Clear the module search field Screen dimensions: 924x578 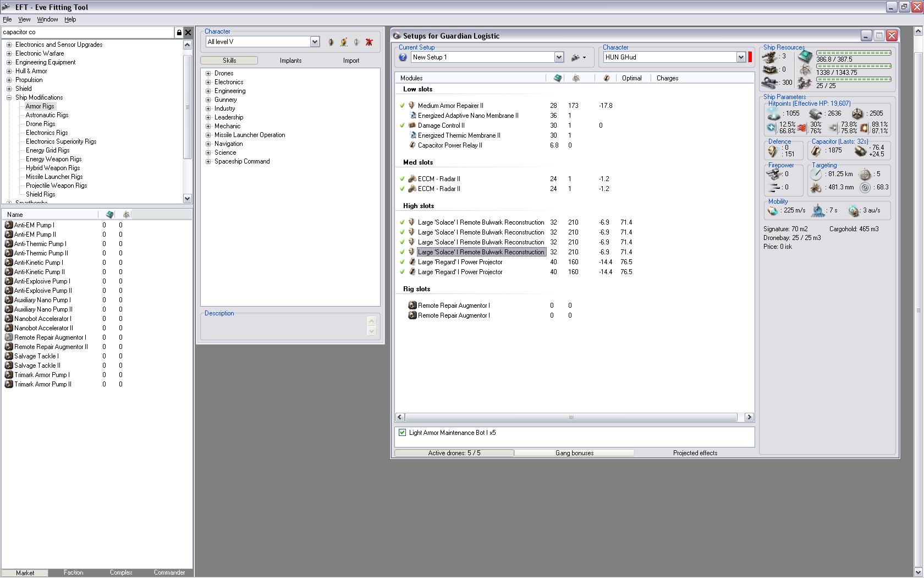pyautogui.click(x=188, y=32)
